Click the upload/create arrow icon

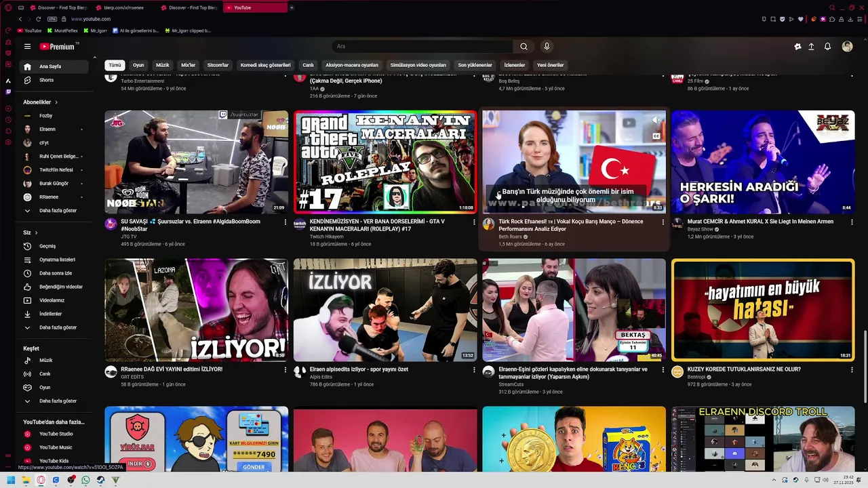coord(811,47)
